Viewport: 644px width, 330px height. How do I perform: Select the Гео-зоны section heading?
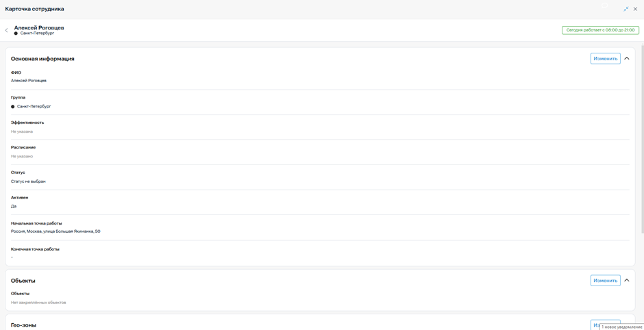click(23, 325)
